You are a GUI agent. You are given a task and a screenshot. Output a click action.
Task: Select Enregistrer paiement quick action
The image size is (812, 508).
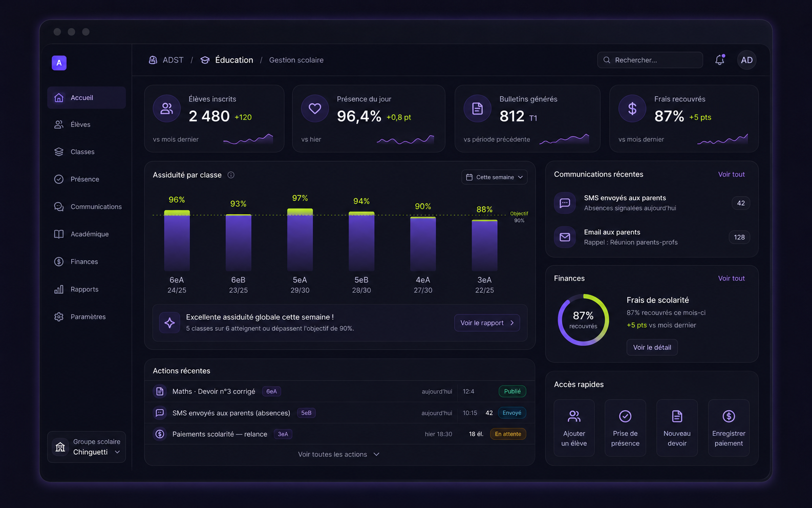click(729, 428)
